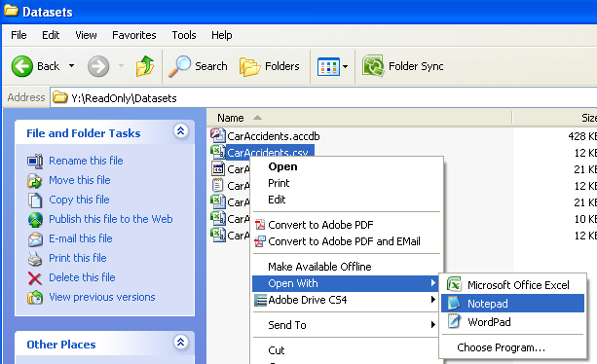Expand the Send To submenu
The width and height of the screenshot is (597, 364).
[x=347, y=325]
